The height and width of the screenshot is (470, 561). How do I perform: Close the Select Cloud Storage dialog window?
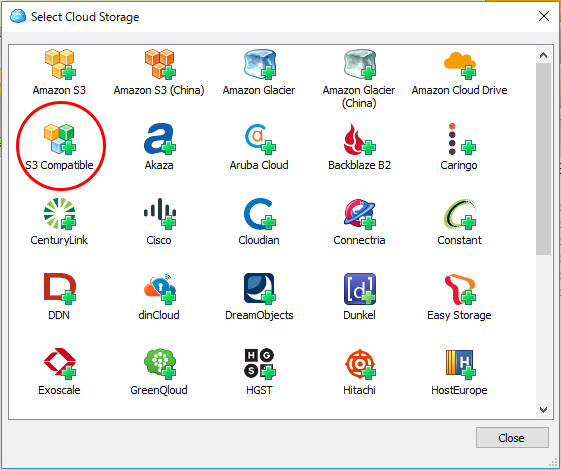(x=544, y=16)
